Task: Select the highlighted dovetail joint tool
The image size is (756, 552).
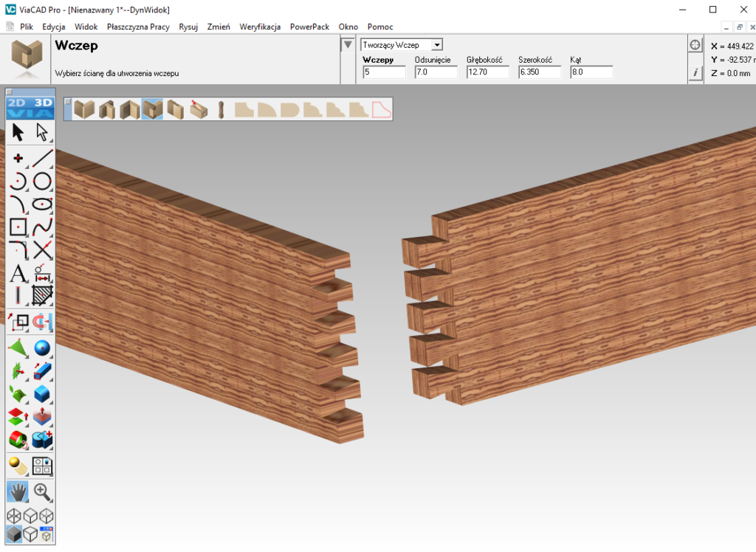Action: pyautogui.click(x=152, y=109)
